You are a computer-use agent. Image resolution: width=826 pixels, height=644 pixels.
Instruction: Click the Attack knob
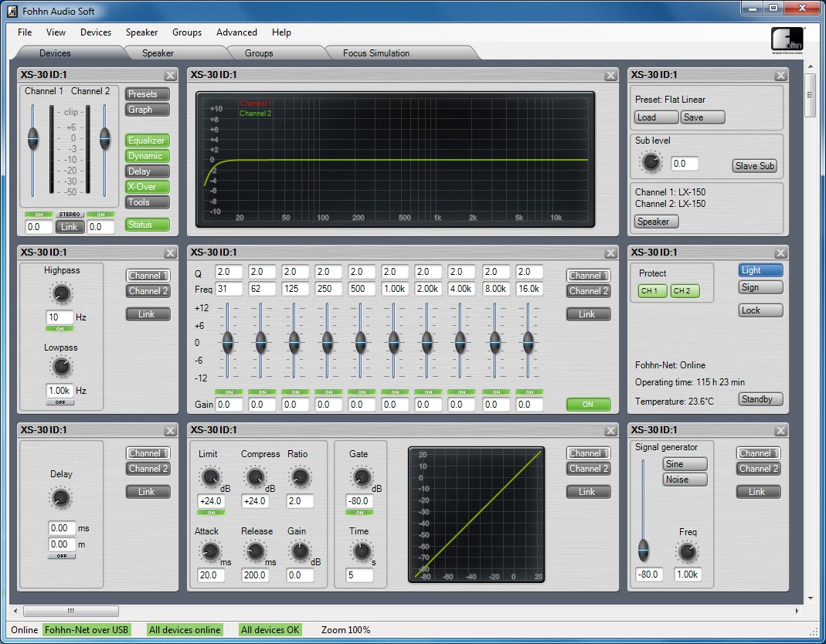[x=210, y=551]
